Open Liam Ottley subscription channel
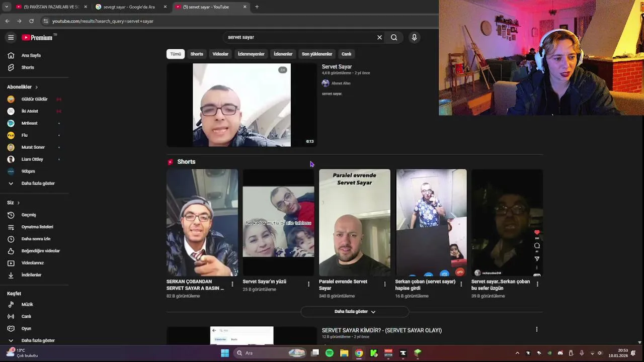Screen dimensions: 644x362 [x=34, y=159]
